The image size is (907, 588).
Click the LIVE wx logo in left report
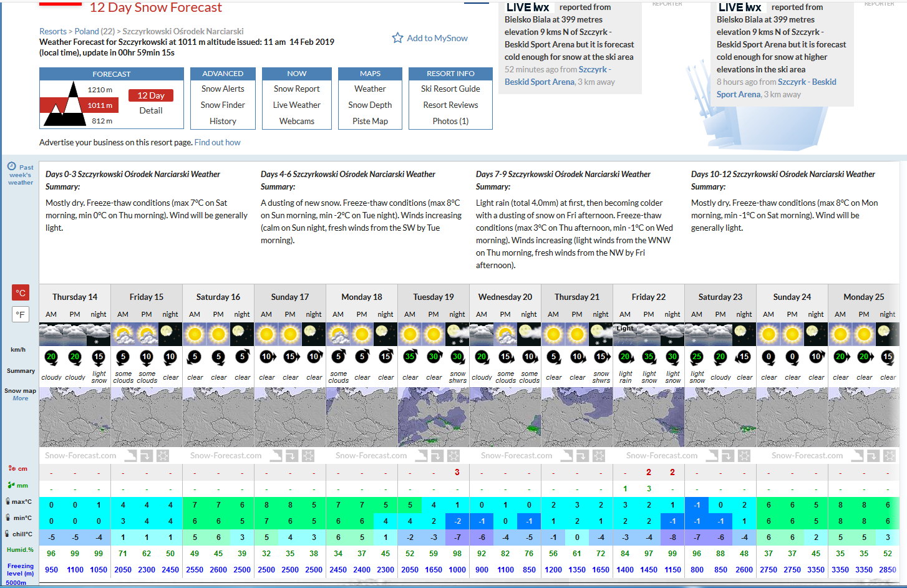527,7
